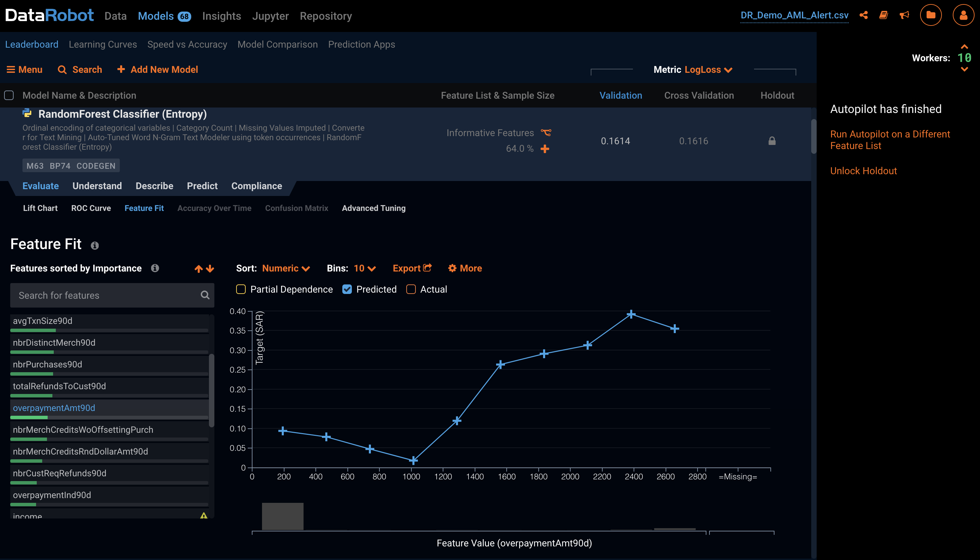
Task: Disable the Predicted checkbox
Action: click(347, 290)
